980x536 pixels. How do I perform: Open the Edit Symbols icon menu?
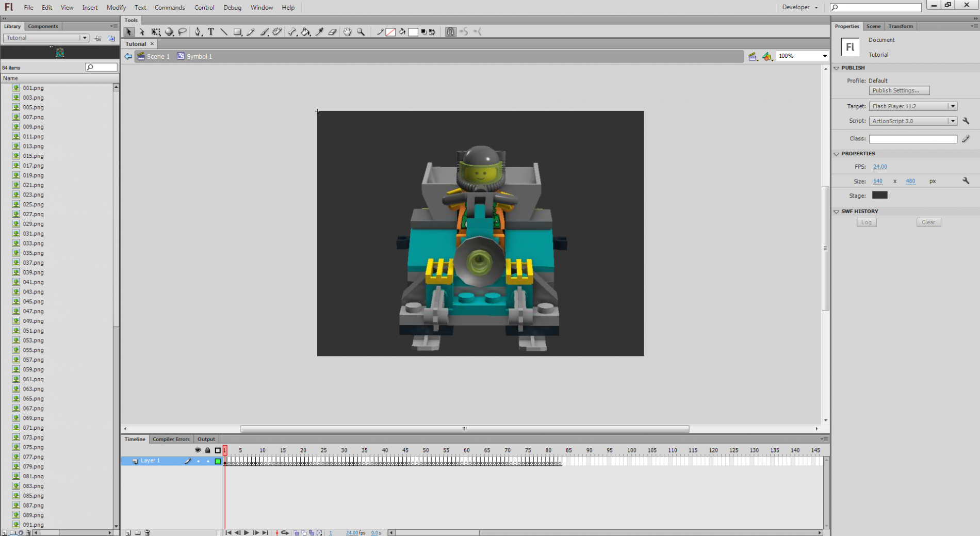point(767,56)
